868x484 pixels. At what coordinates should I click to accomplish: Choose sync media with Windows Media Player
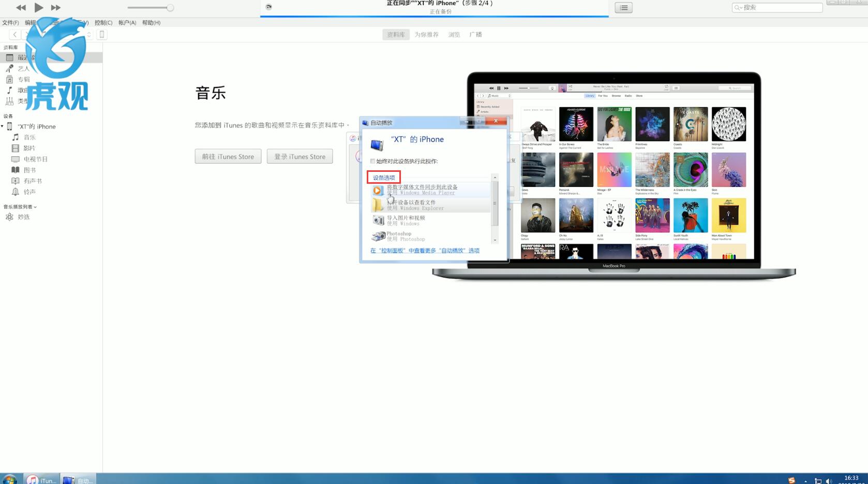[430, 189]
